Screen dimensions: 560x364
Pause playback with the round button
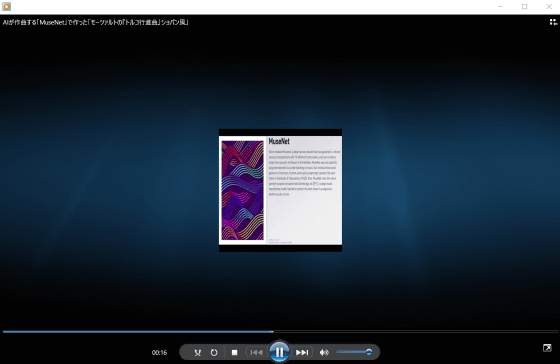279,352
